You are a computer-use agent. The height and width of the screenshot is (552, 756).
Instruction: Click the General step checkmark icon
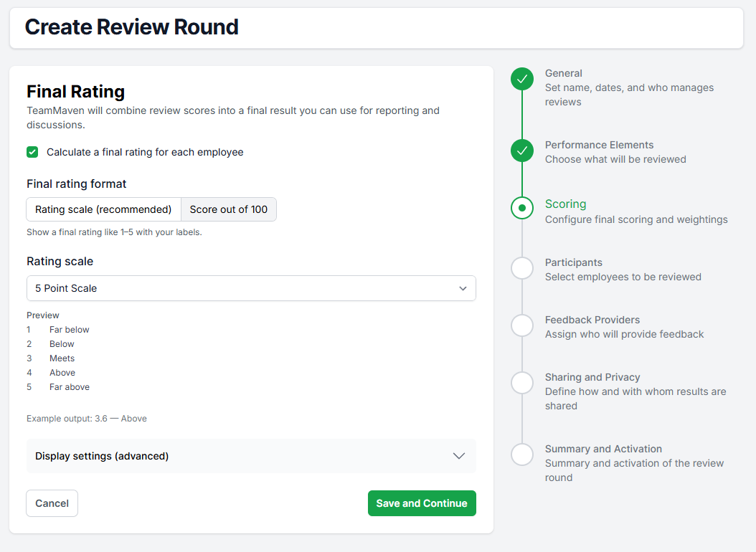522,79
